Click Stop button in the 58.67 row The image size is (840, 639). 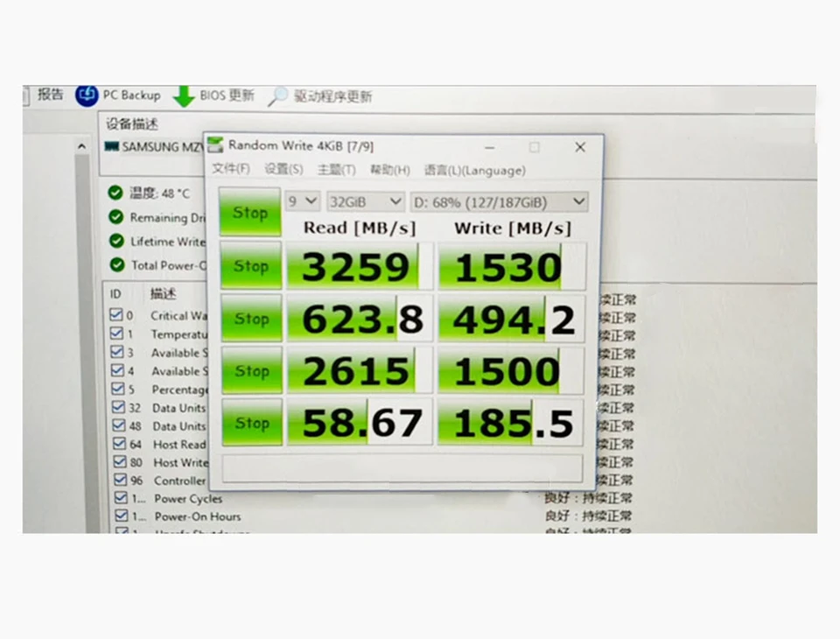pos(252,423)
